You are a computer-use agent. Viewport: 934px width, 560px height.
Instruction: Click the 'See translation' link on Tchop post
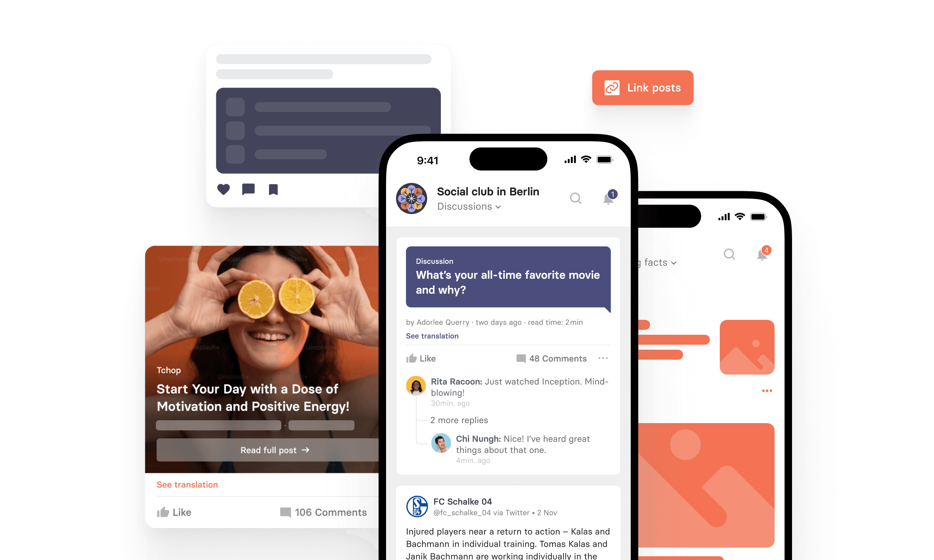coord(187,483)
